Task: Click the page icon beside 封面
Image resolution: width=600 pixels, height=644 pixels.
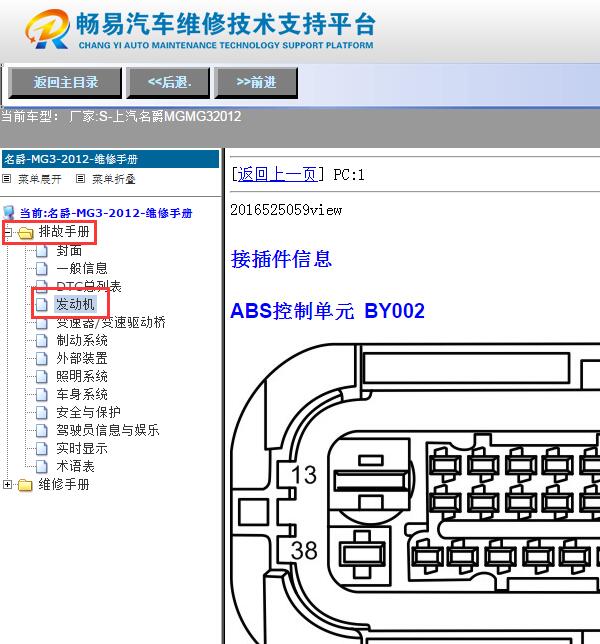Action: [42, 251]
